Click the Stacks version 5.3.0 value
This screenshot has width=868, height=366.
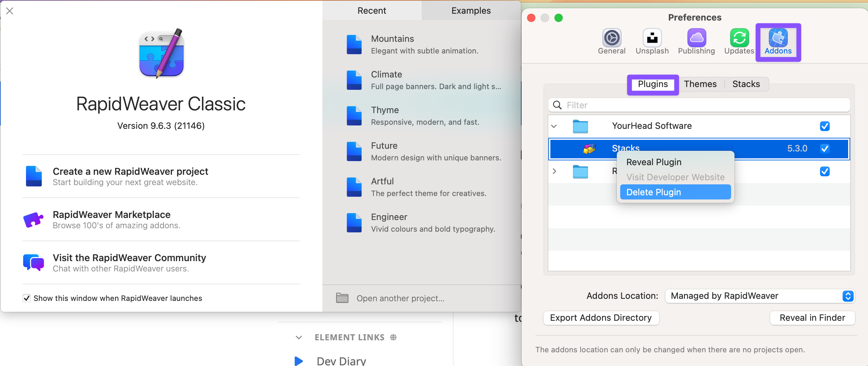click(797, 149)
